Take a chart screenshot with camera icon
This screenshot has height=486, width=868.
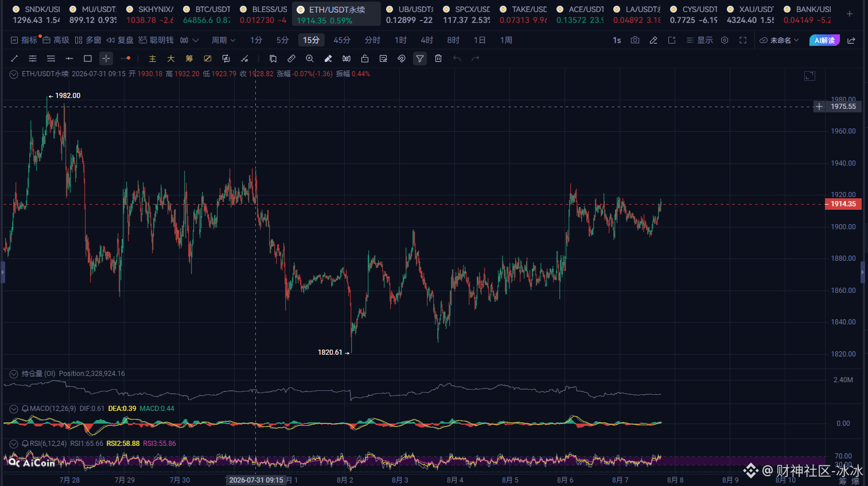point(635,40)
